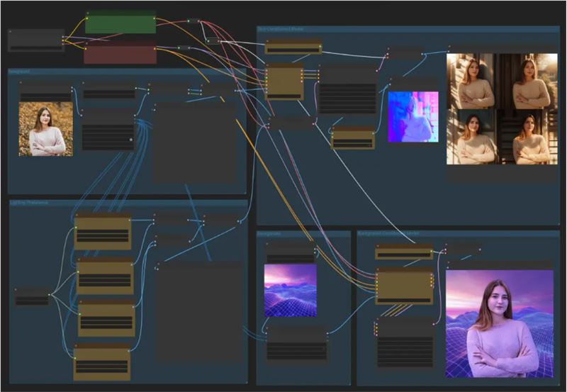Click the green node's yellow input port

[x=87, y=19]
